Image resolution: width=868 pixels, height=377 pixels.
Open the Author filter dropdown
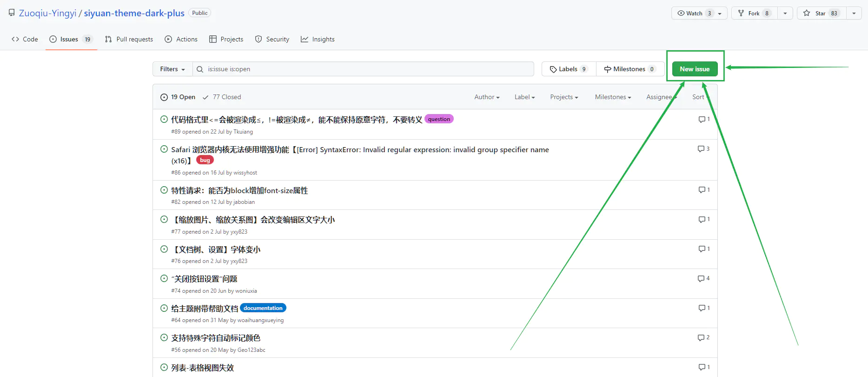click(x=487, y=97)
